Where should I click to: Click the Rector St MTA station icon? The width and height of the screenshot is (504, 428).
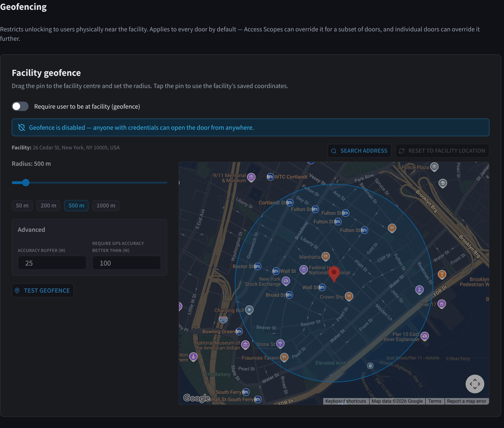257,266
